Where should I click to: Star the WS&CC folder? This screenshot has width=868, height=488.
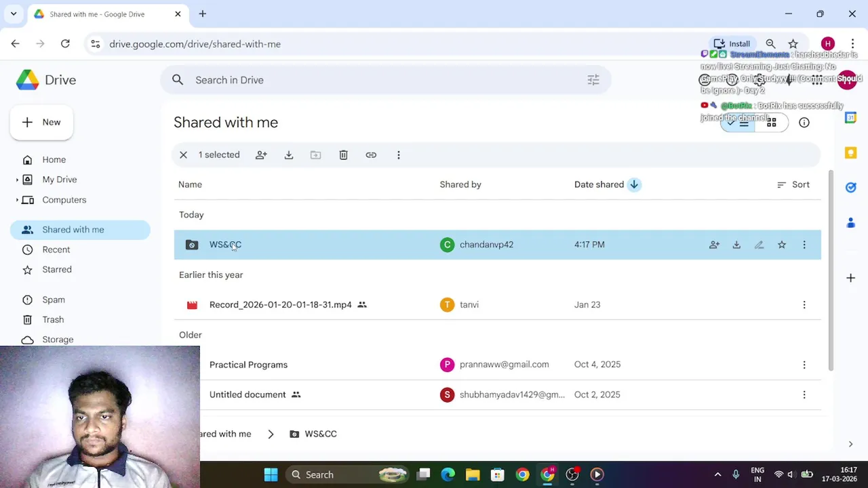(782, 245)
